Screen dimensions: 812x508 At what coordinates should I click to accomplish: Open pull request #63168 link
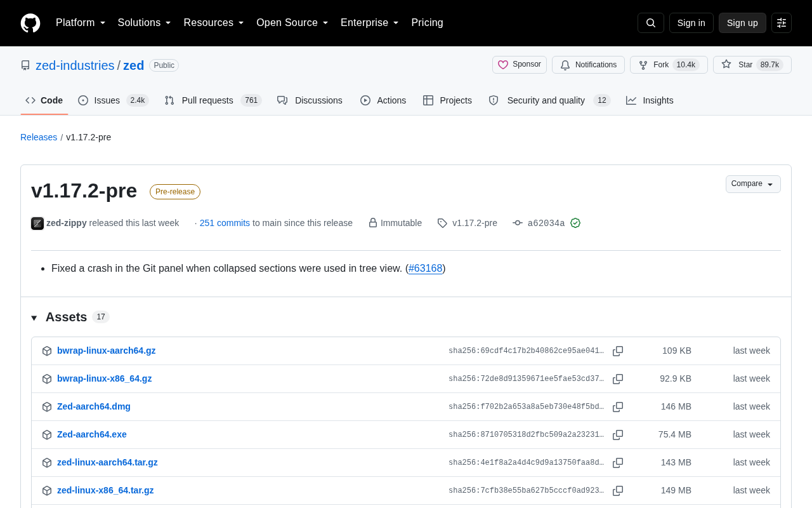[x=426, y=269]
